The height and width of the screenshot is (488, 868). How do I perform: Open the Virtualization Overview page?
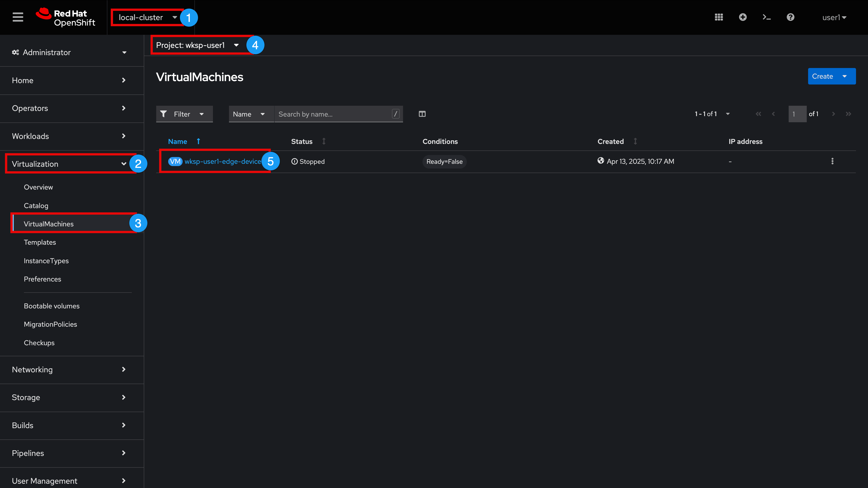(38, 187)
